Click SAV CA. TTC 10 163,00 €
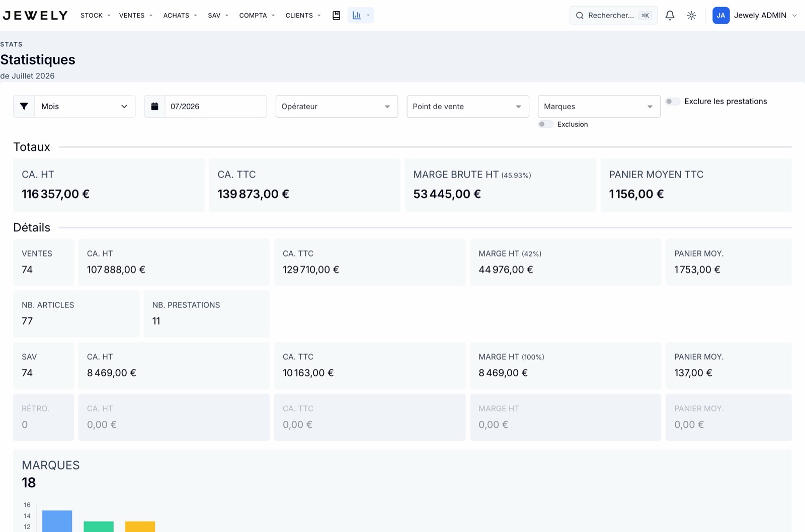This screenshot has width=805, height=532. pyautogui.click(x=308, y=373)
